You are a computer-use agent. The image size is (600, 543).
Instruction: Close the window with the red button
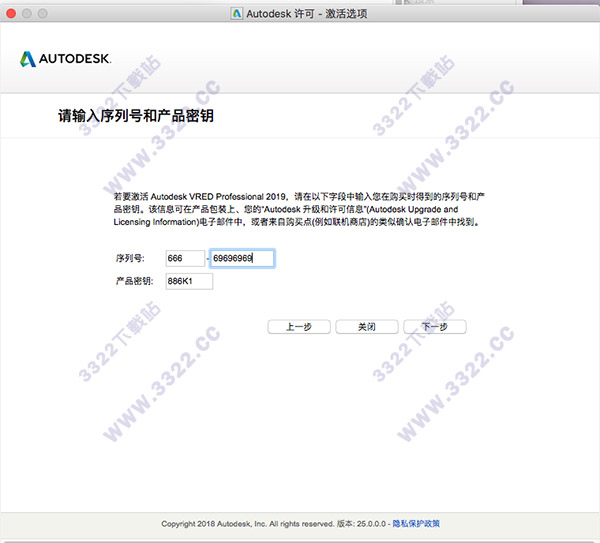pyautogui.click(x=11, y=14)
